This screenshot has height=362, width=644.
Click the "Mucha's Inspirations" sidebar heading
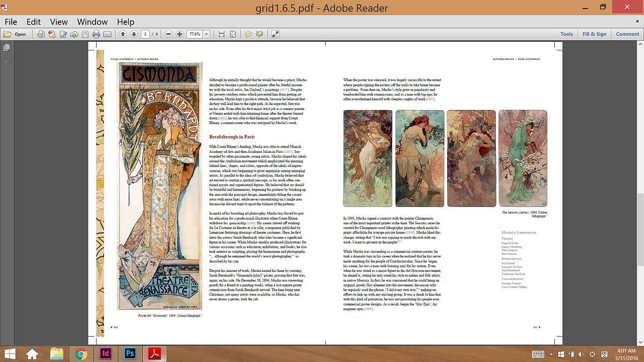(520, 233)
